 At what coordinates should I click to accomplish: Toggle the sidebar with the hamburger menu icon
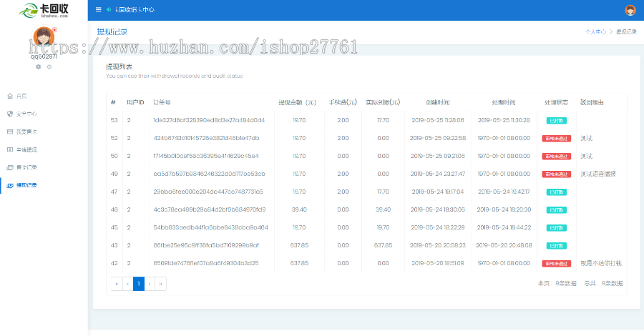point(99,9)
